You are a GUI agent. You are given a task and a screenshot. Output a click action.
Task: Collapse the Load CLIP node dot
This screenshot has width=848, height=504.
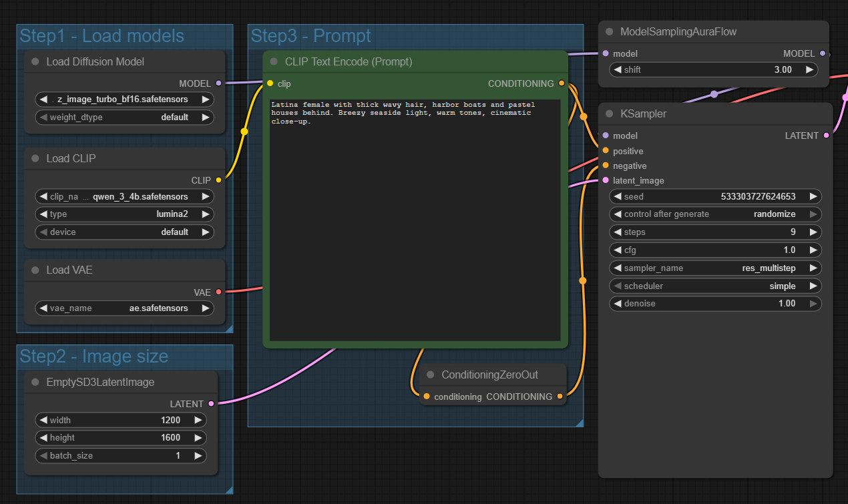pos(35,159)
